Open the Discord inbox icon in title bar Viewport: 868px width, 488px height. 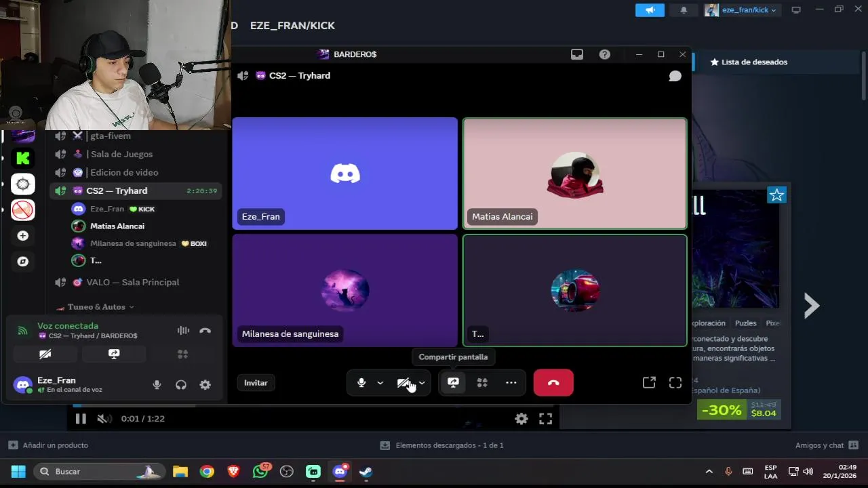(x=577, y=54)
